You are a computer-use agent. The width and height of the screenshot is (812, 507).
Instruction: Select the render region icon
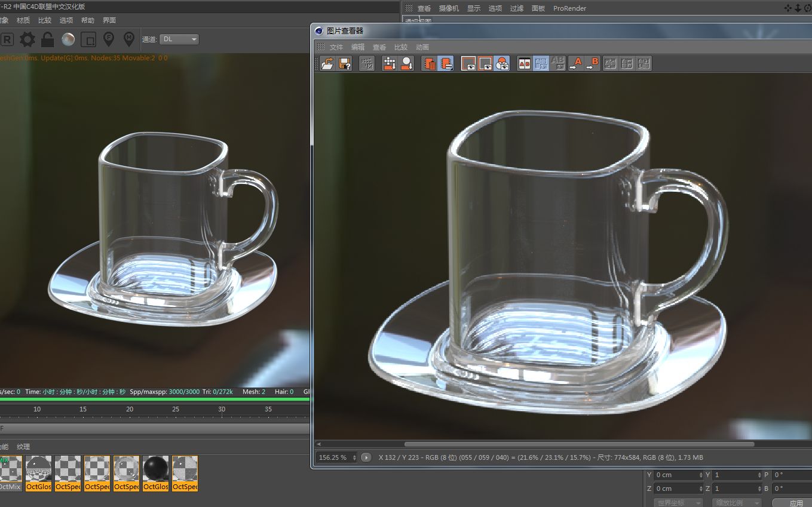click(x=88, y=39)
